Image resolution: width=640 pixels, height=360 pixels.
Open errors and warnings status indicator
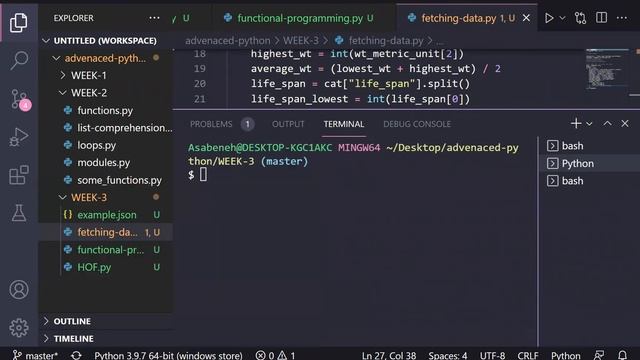(275, 355)
